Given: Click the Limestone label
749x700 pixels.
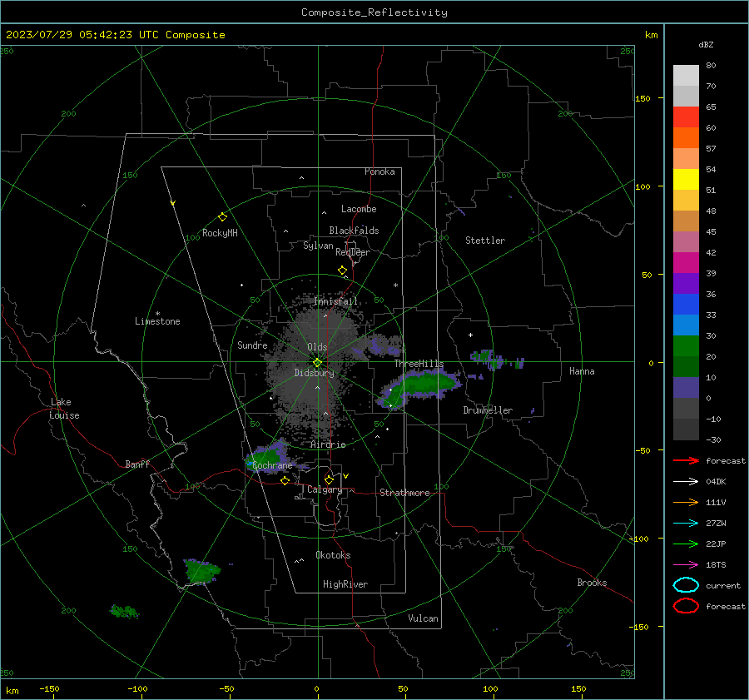Looking at the screenshot, I should [157, 321].
